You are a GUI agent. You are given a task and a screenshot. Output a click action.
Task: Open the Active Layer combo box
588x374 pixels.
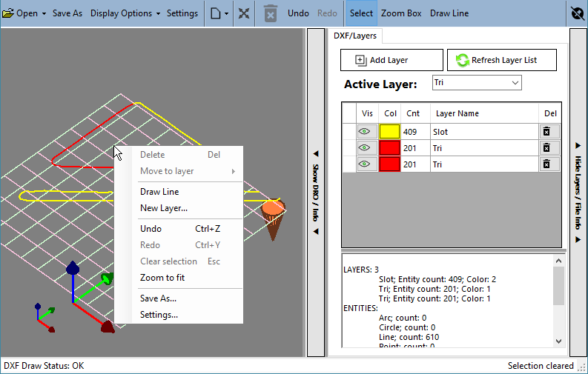click(477, 83)
